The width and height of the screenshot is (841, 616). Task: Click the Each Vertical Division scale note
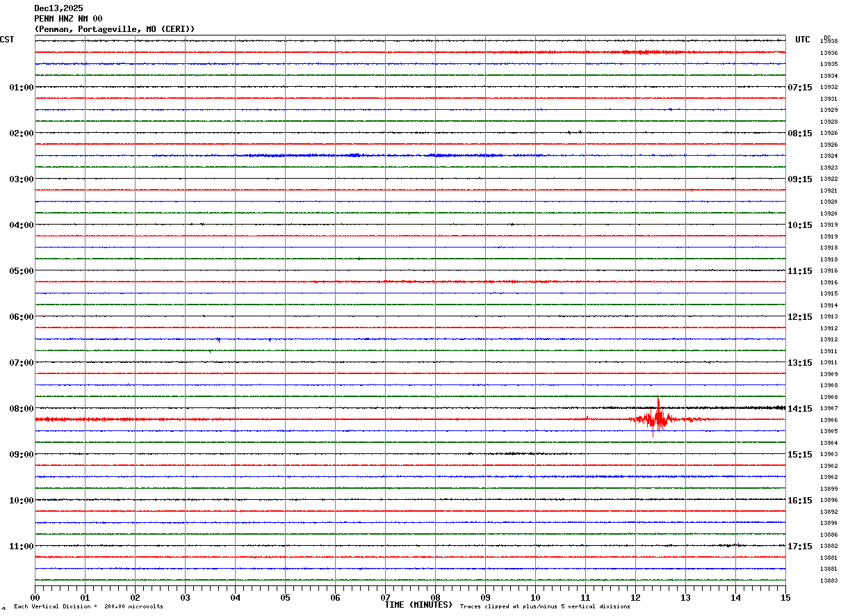(x=88, y=607)
